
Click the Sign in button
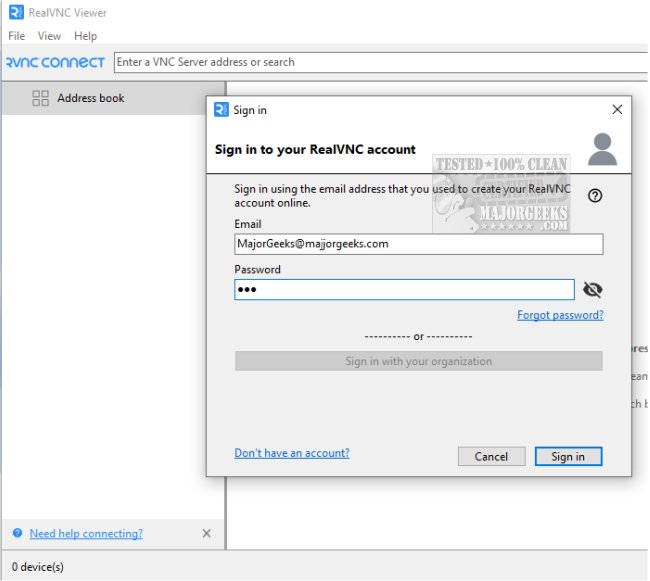coord(568,456)
